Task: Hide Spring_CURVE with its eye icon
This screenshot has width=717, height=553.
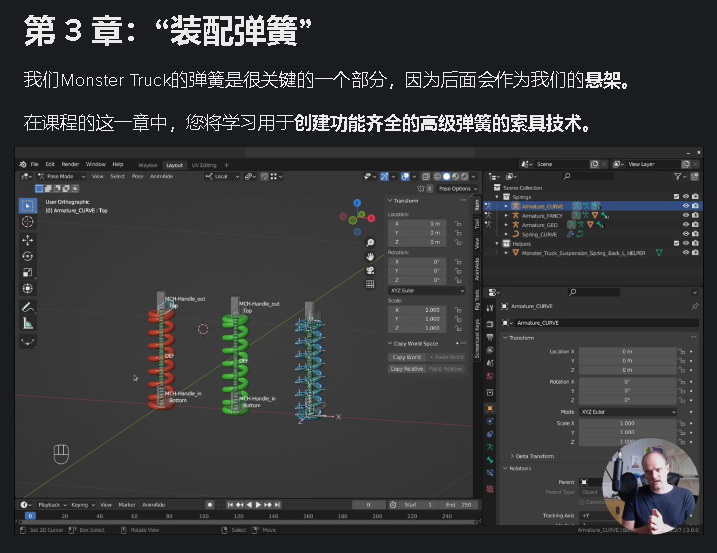Action: click(x=685, y=234)
